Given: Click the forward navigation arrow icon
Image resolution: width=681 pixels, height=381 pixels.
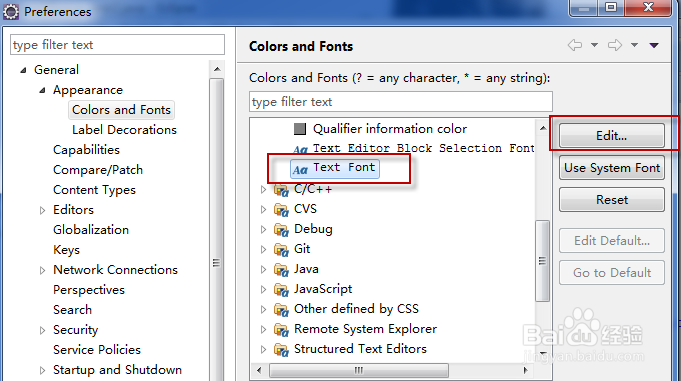Looking at the screenshot, I should 615,45.
